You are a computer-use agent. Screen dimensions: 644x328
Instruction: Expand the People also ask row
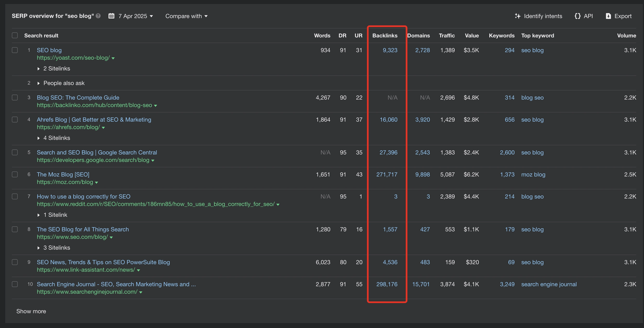click(x=38, y=83)
